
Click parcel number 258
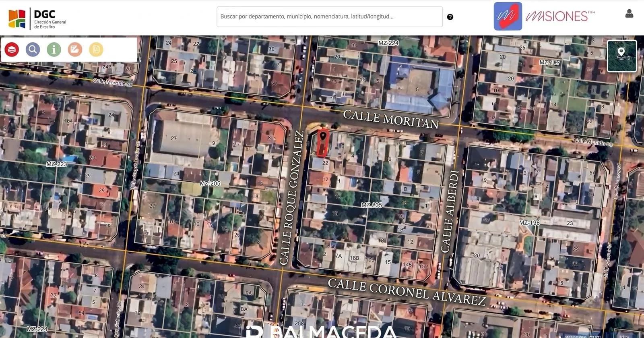299,323
